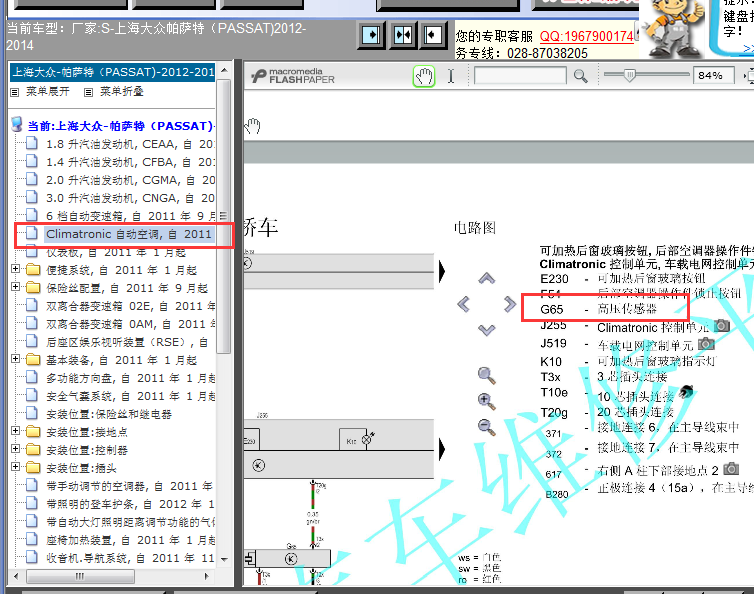Click the T20g 20 芯插头连接 legend entry

[607, 413]
